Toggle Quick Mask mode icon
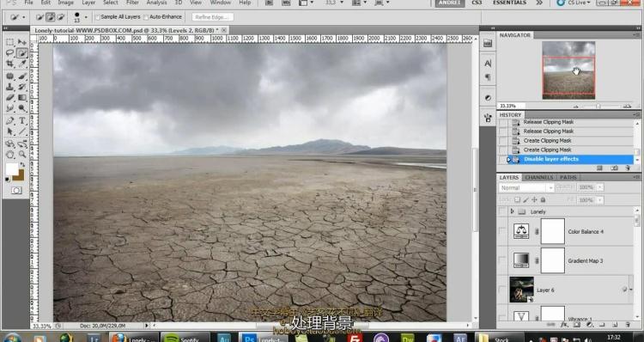Screen dimensions: 644x342 (x=16, y=190)
